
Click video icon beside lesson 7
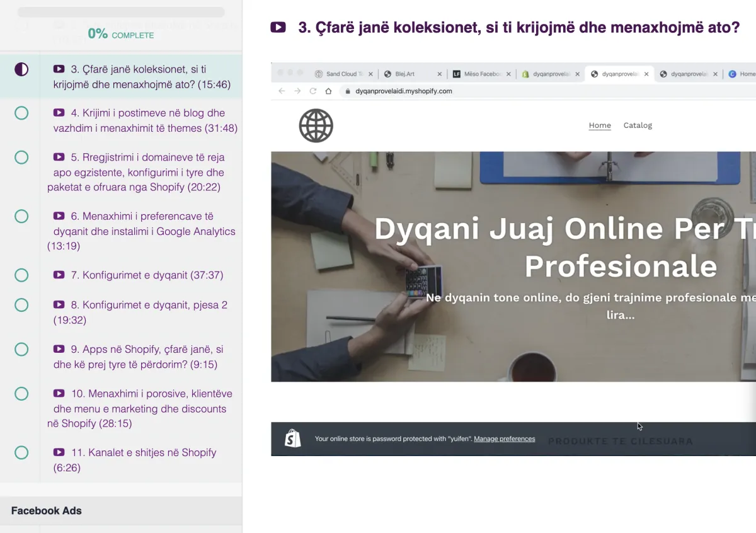click(59, 275)
